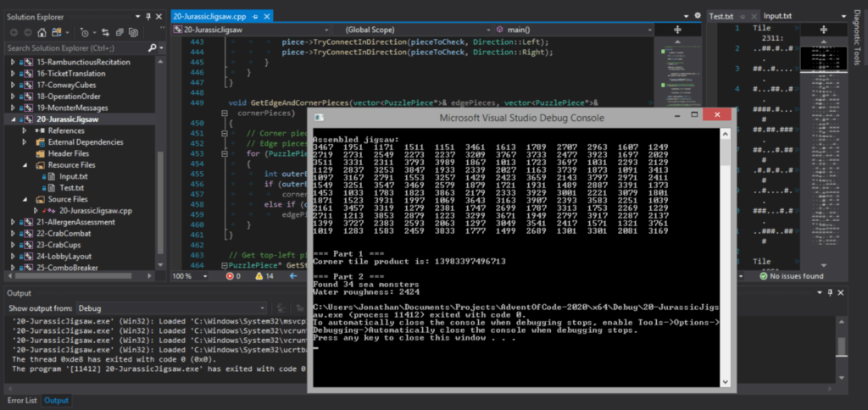Open the Show output from Debug dropdown
This screenshot has height=410, width=868.
(x=264, y=308)
